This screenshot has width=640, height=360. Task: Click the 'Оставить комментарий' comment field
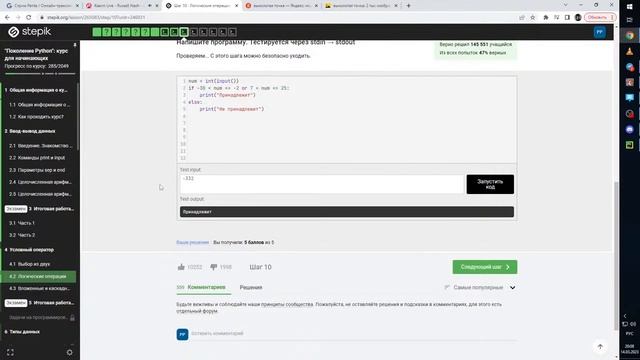(x=353, y=333)
